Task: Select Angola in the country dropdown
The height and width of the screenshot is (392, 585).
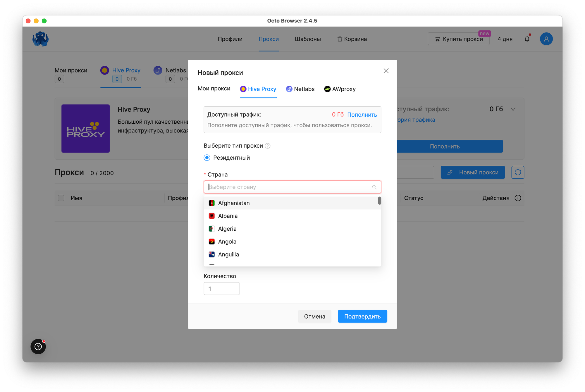Action: [227, 242]
